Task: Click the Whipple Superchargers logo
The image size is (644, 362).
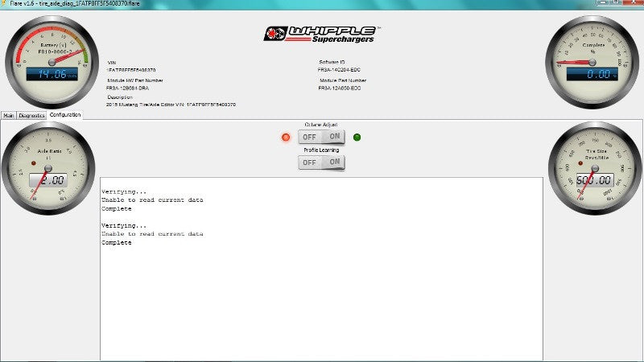Action: coord(321,34)
